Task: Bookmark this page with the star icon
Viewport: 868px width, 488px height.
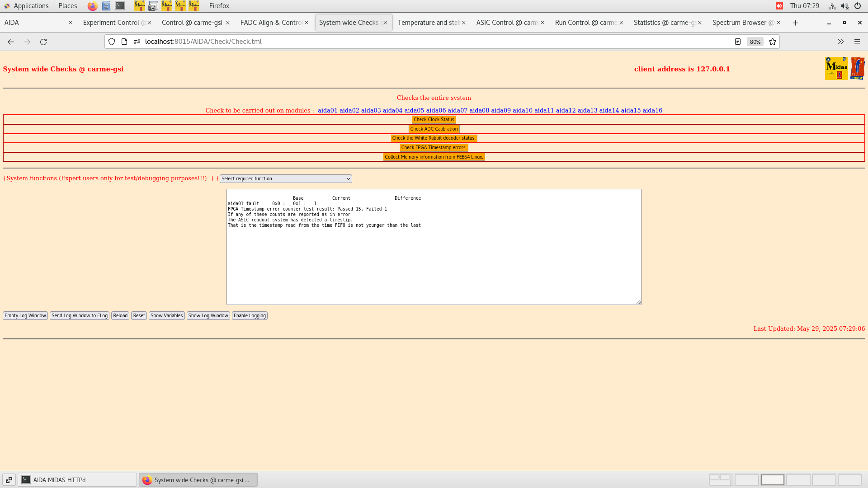Action: tap(772, 42)
